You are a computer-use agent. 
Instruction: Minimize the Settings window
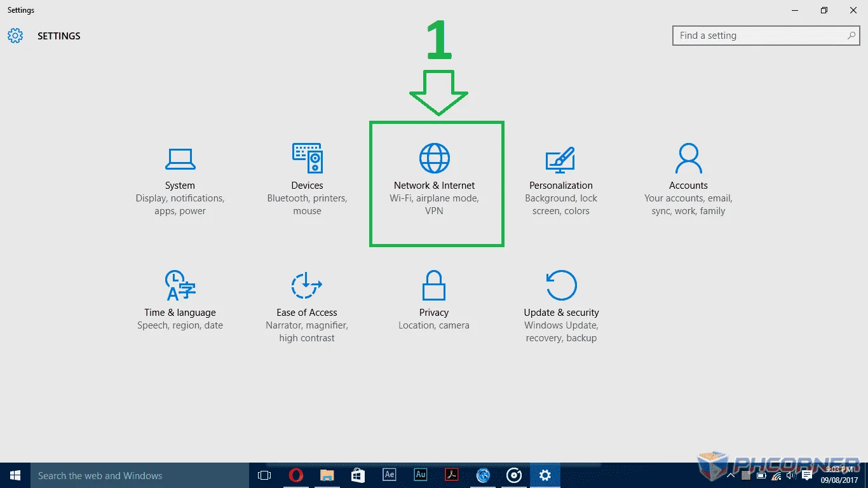(x=795, y=10)
